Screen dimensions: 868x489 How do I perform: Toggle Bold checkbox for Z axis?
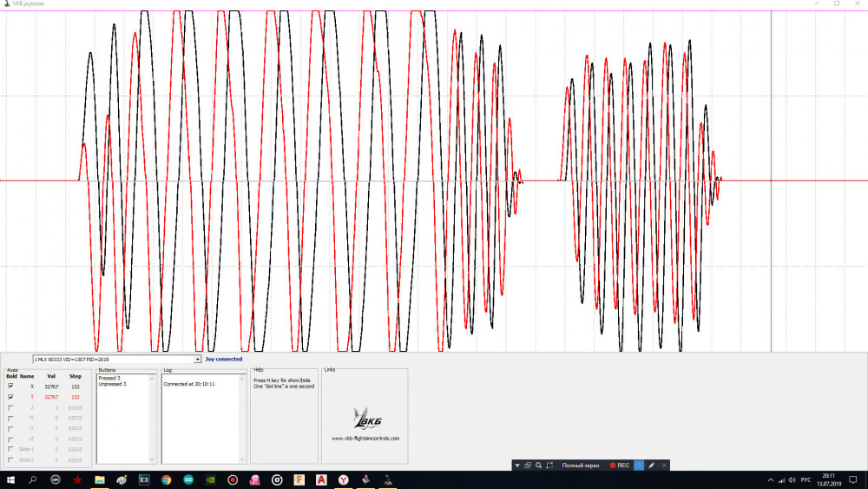[10, 406]
